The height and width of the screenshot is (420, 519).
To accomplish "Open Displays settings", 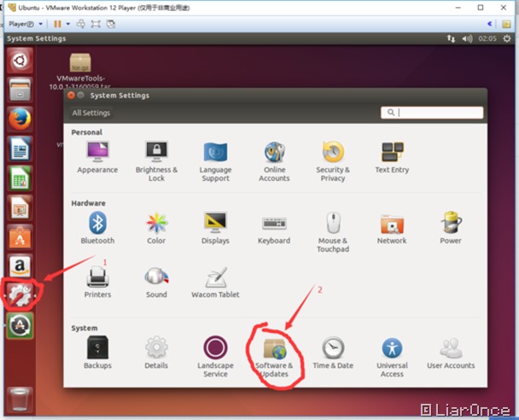I will click(x=215, y=228).
